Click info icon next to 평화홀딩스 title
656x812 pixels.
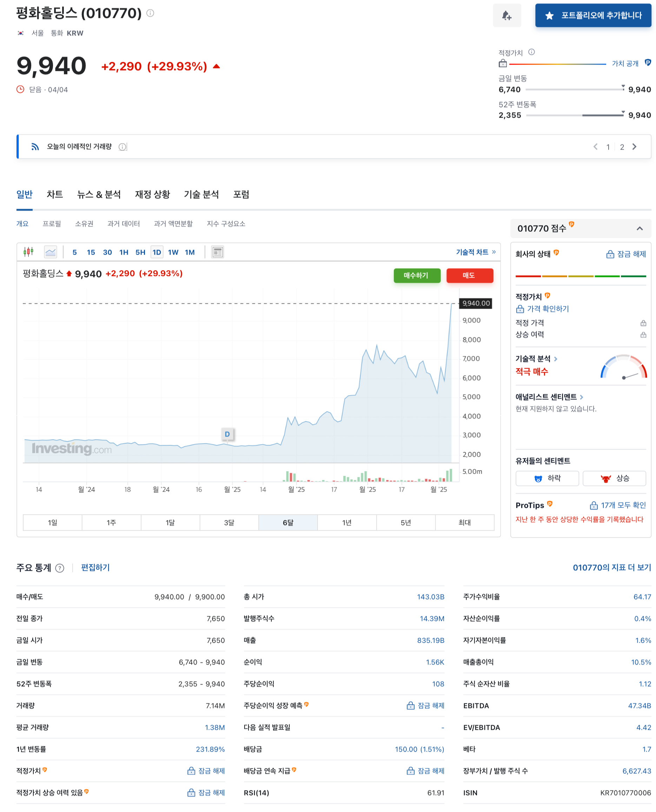coord(150,13)
